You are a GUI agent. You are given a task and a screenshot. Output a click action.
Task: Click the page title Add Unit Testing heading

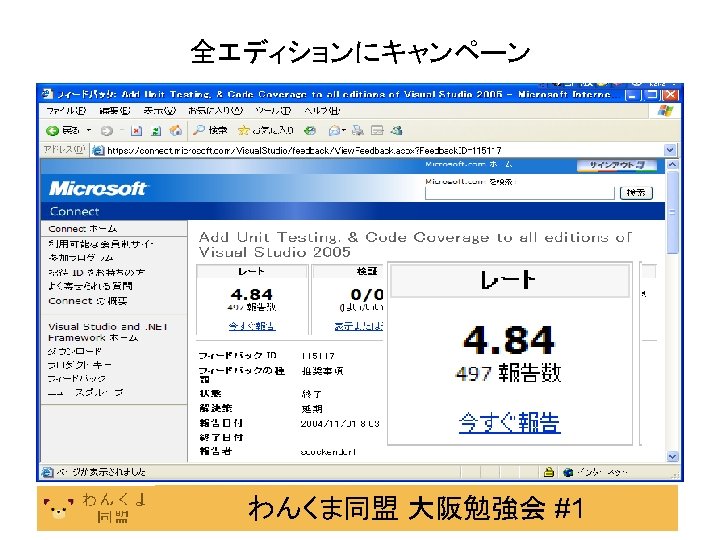[x=415, y=245]
